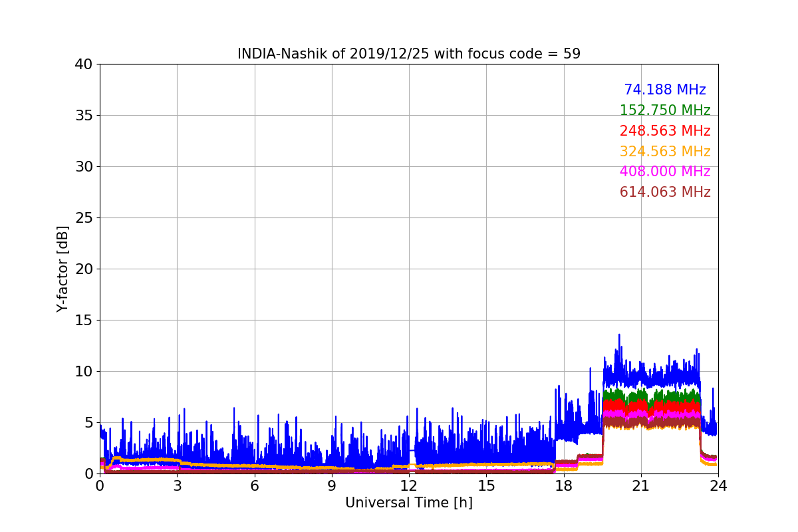This screenshot has height=532, width=798.
Task: Select the 324.563 MHz legend label
Action: tap(665, 152)
